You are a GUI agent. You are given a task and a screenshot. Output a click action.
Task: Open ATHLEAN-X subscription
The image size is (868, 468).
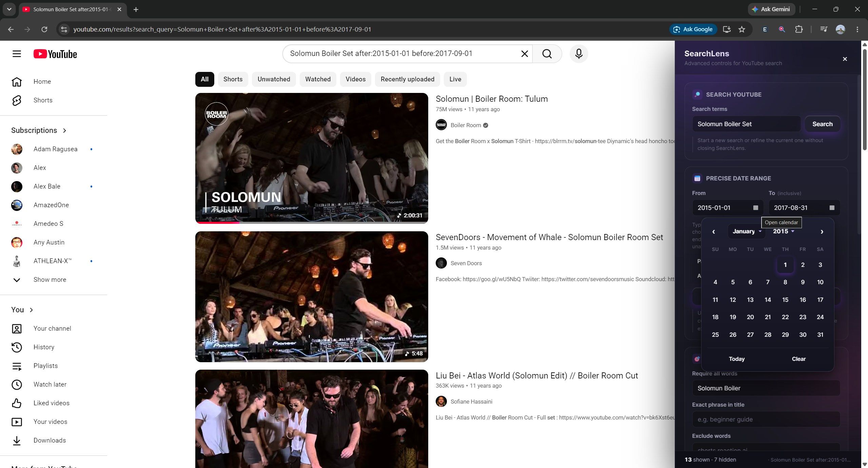(x=54, y=261)
